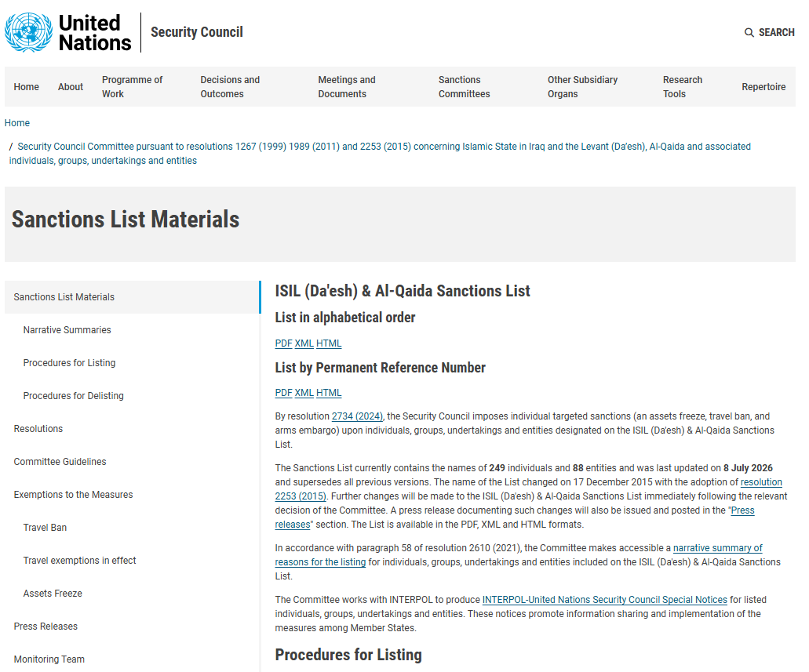
Task: Open INTERPOL-UN Security Council Special Notices link
Action: (605, 600)
